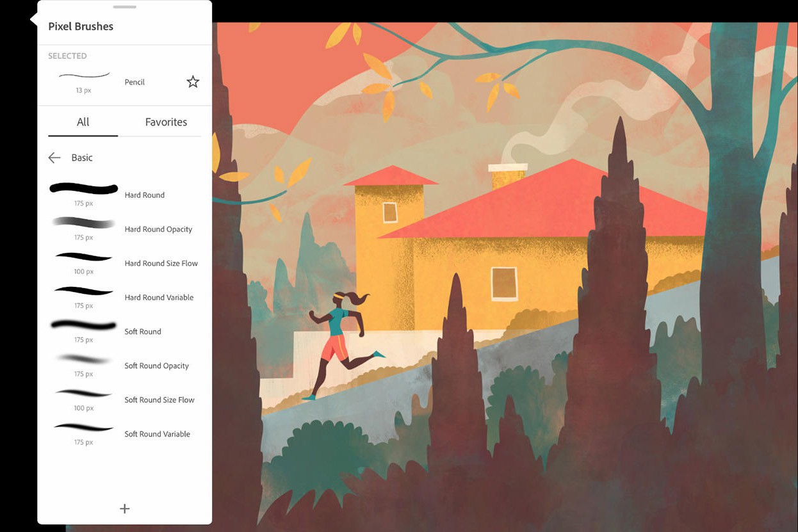Choose the Soft Round Variable brush label
Image resolution: width=798 pixels, height=532 pixels.
point(158,434)
